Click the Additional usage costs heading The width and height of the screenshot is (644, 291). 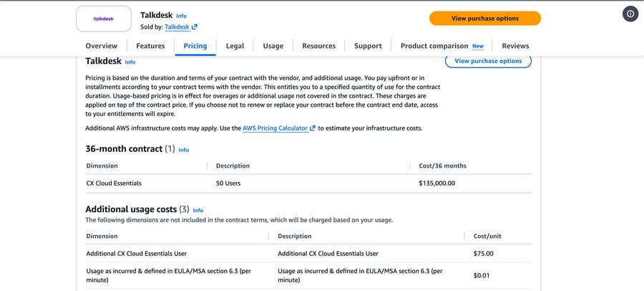point(131,209)
